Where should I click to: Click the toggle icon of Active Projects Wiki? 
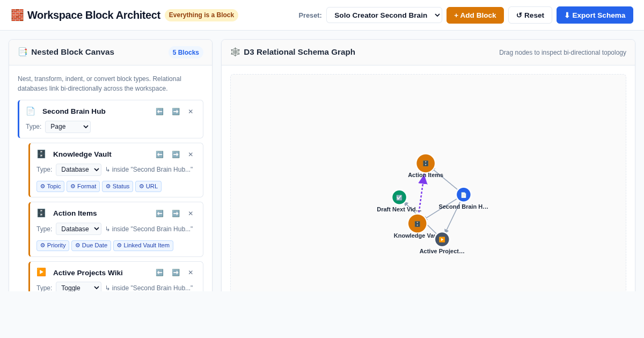click(41, 272)
